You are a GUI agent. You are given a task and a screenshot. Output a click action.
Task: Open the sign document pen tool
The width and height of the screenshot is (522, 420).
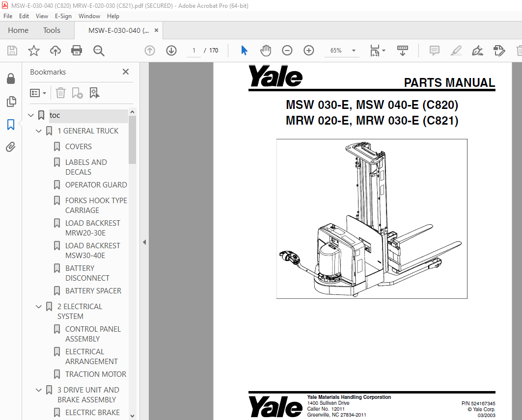click(477, 51)
